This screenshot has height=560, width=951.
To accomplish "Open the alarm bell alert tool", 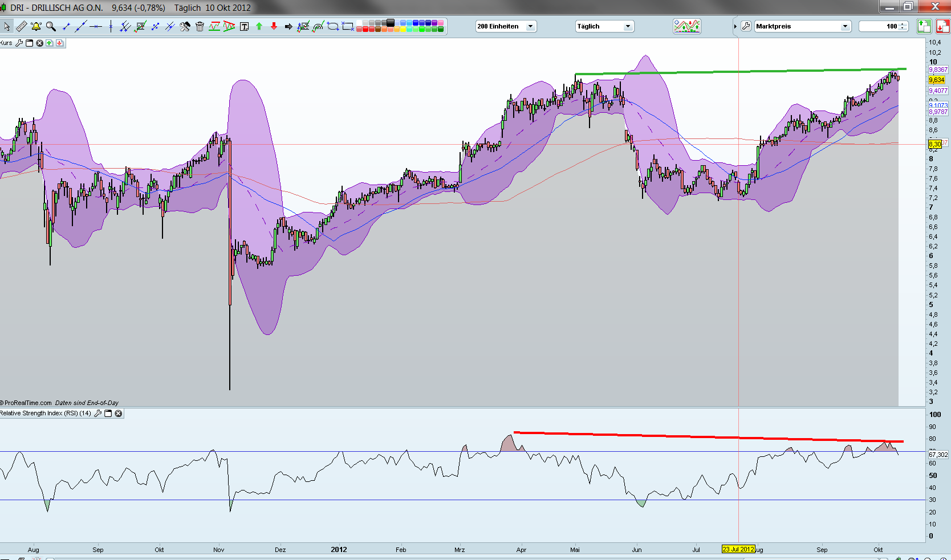I will (36, 26).
